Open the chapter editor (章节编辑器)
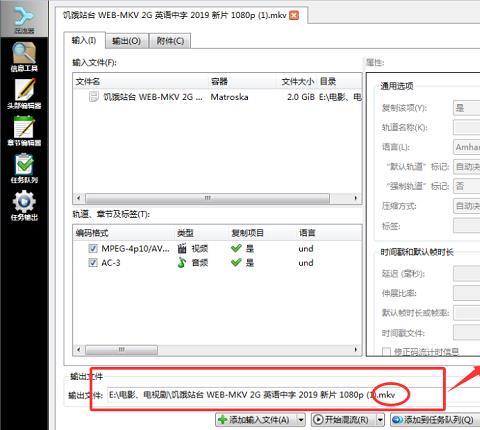 point(24,131)
